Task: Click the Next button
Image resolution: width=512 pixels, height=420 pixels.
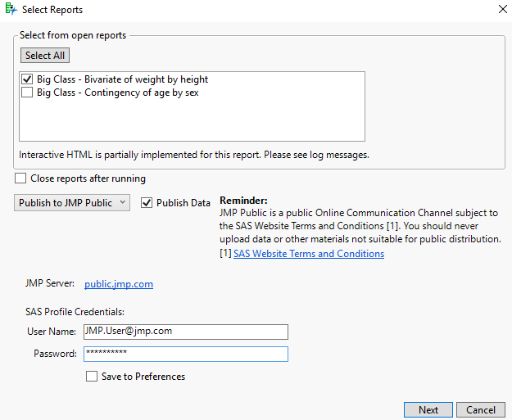Action: pos(428,410)
